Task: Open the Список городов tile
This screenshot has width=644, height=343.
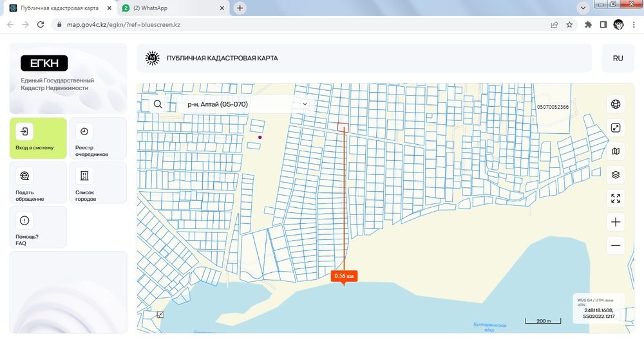Action: [x=98, y=183]
